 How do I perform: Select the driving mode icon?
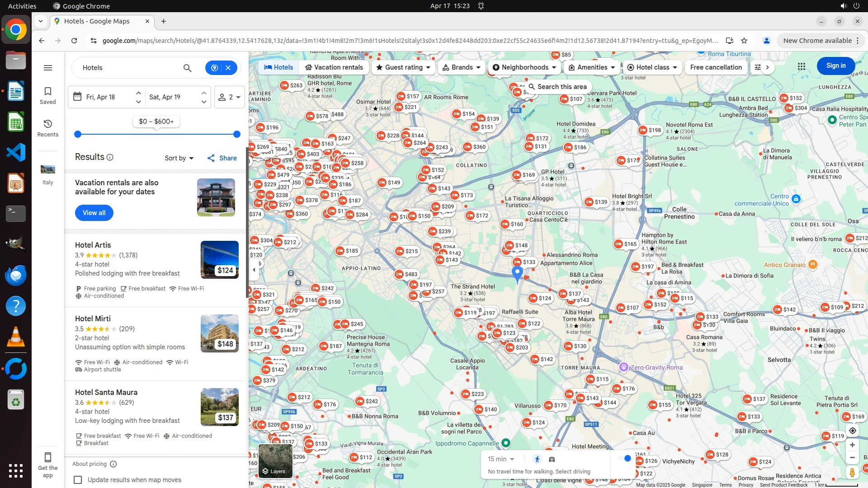coord(552,459)
